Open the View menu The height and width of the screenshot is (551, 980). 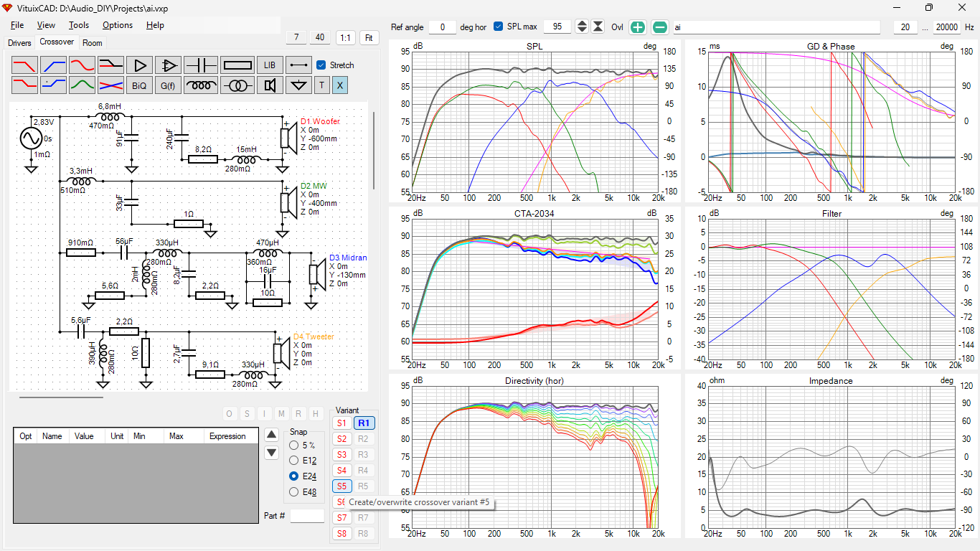coord(46,25)
